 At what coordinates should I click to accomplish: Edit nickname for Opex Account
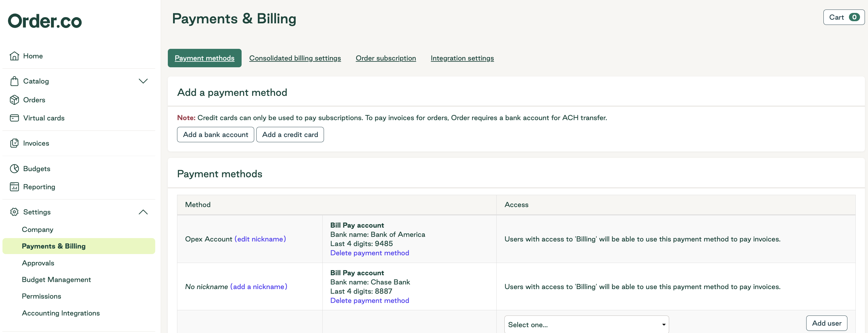[x=260, y=239]
